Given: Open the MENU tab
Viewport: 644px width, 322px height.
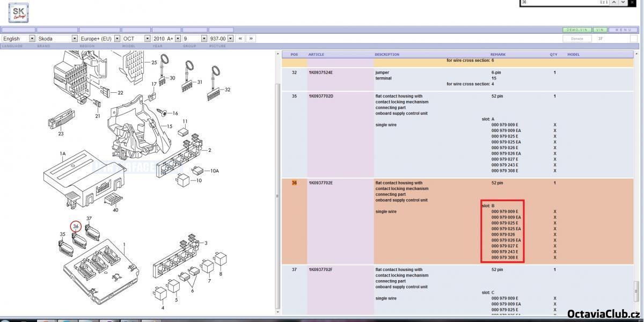Looking at the screenshot, I should [x=623, y=30].
